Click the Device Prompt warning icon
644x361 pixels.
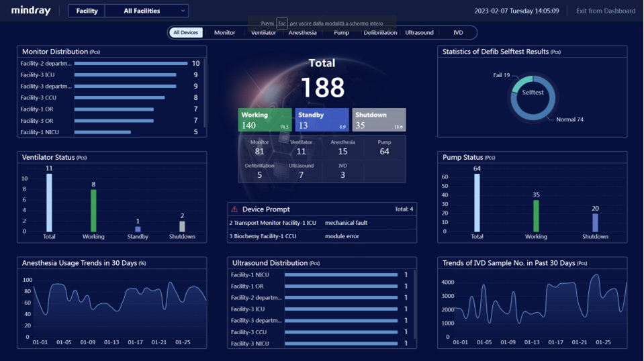point(234,209)
